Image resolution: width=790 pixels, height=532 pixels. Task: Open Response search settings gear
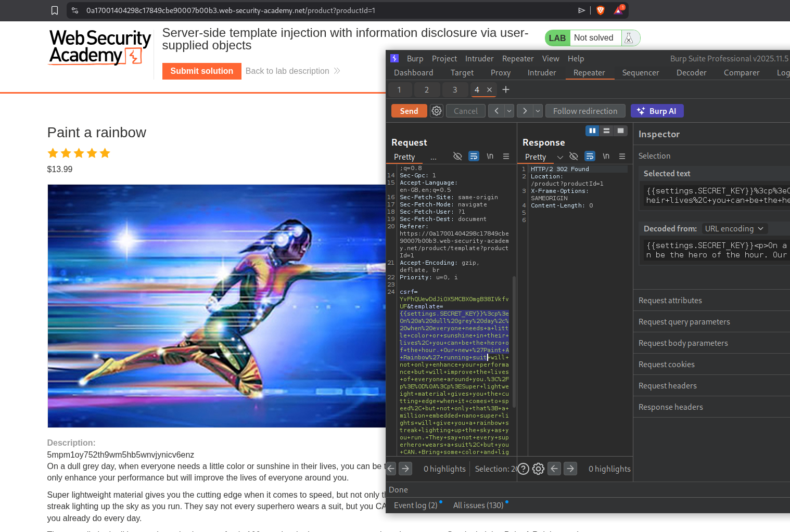point(539,469)
